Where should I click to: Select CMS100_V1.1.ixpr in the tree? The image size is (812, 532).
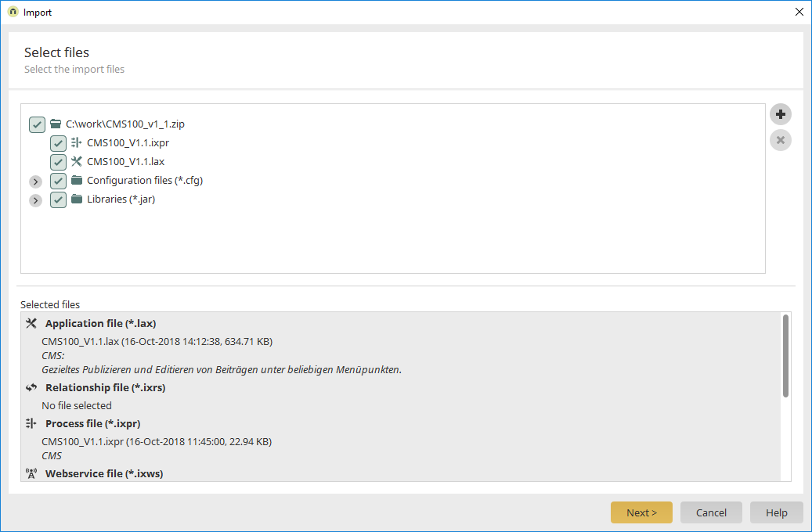[x=128, y=143]
